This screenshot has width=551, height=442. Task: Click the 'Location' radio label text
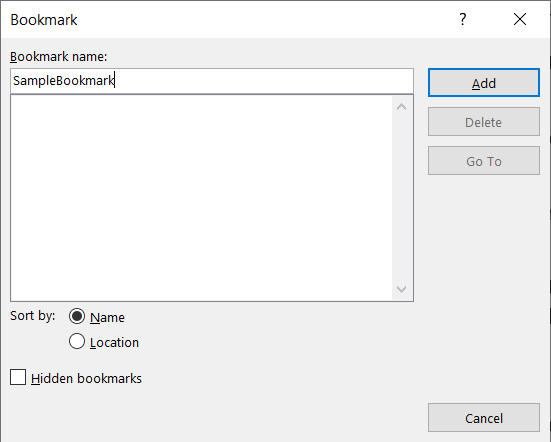coord(114,343)
